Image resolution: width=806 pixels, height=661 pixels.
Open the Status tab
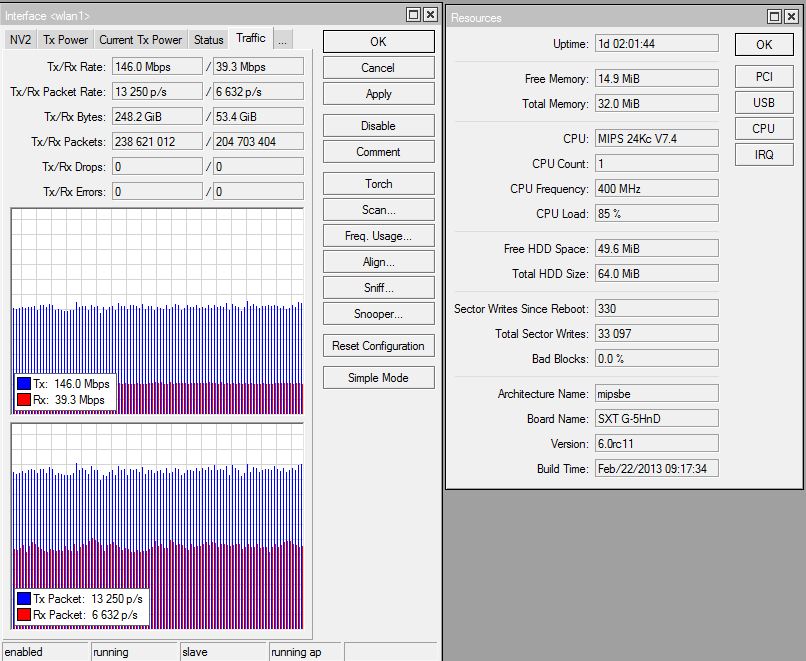[x=208, y=40]
